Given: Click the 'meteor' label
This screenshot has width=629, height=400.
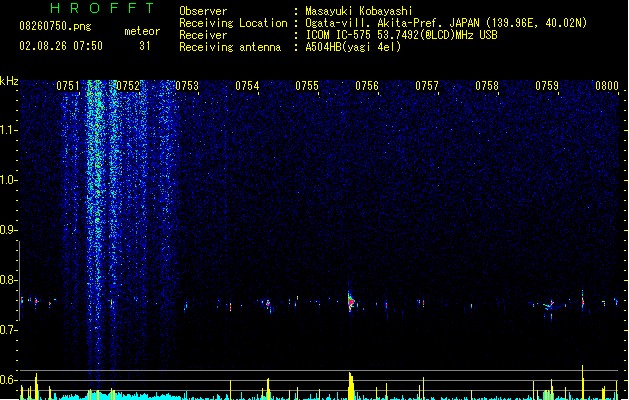Looking at the screenshot, I should point(142,31).
